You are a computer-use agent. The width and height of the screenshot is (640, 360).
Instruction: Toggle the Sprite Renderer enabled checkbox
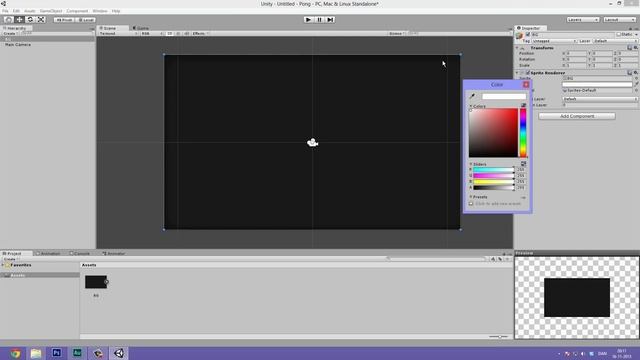[528, 73]
